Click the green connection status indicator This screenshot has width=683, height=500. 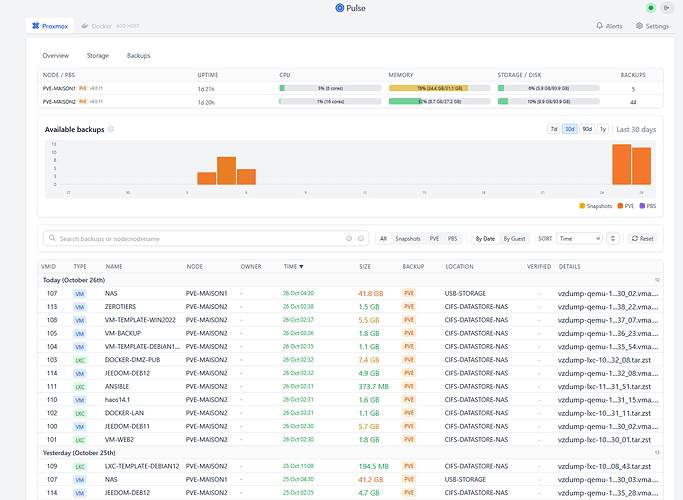tap(651, 8)
